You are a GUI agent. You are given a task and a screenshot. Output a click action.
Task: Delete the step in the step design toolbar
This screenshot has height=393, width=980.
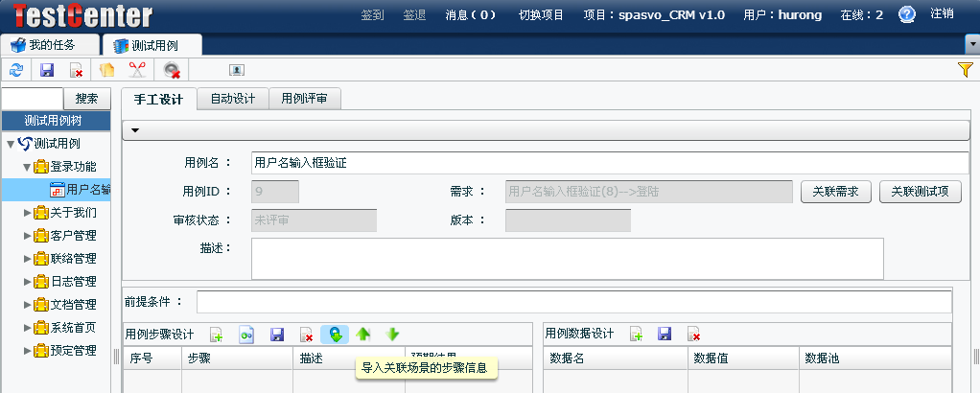tap(306, 335)
